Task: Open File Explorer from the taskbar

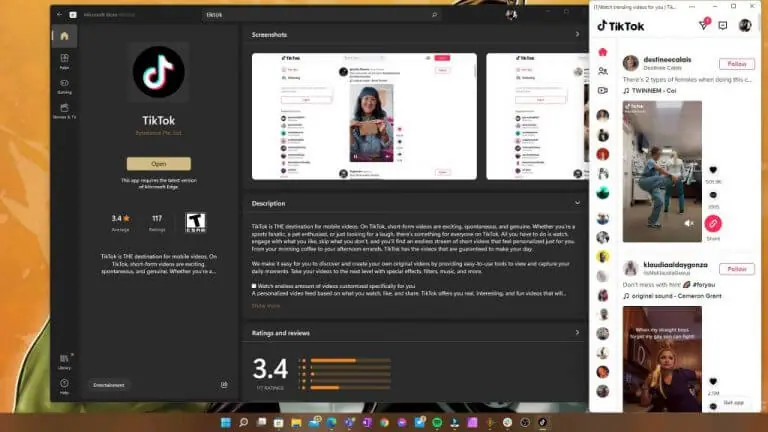Action: pyautogui.click(x=296, y=422)
